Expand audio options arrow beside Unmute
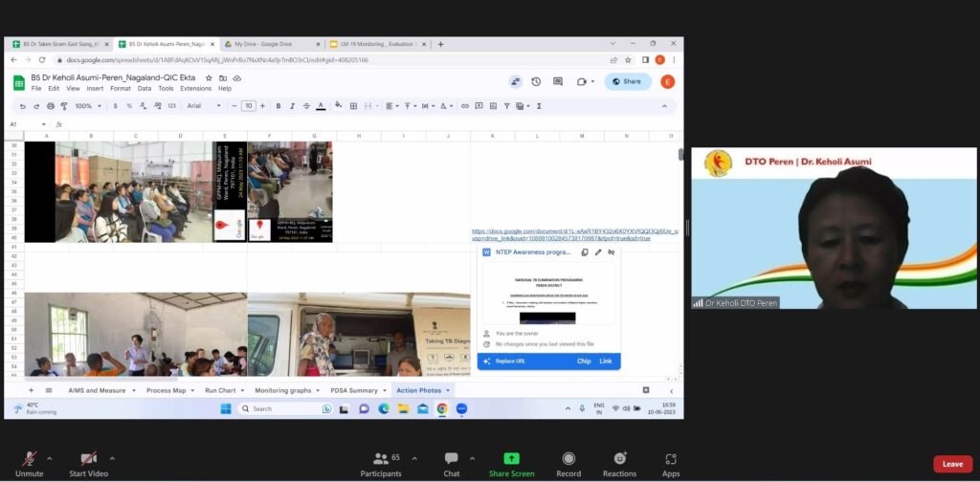 tap(50, 458)
